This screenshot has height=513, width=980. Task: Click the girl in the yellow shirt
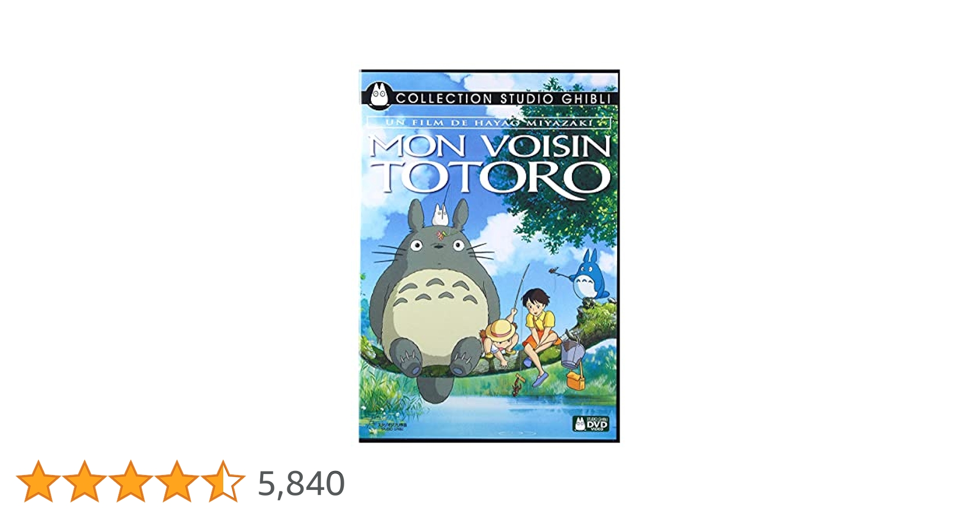(x=540, y=333)
